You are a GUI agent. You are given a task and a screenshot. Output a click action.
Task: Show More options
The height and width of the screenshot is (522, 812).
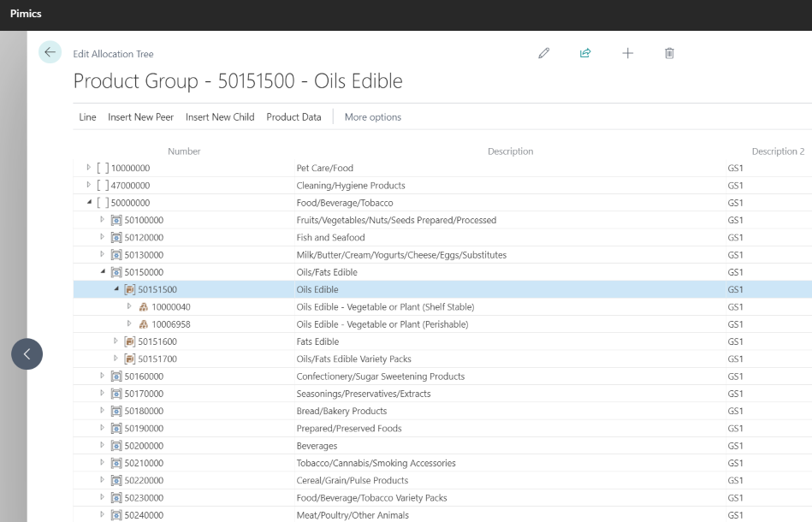tap(373, 117)
